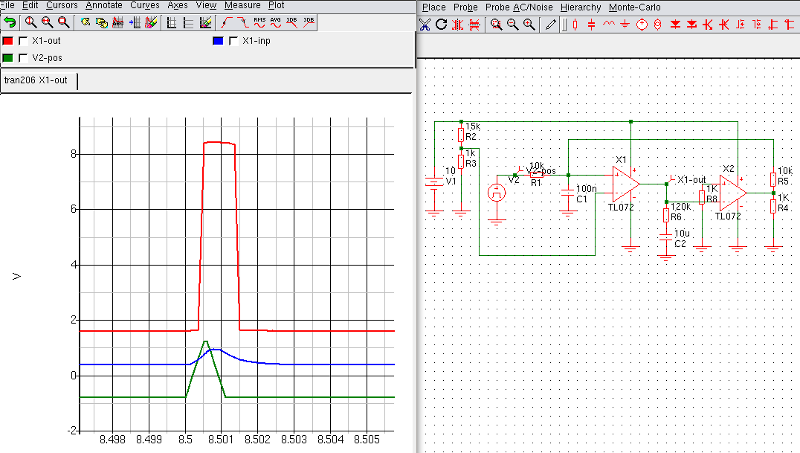This screenshot has width=800, height=453.
Task: Toggle the X1-inp curve checkbox
Action: click(x=234, y=41)
